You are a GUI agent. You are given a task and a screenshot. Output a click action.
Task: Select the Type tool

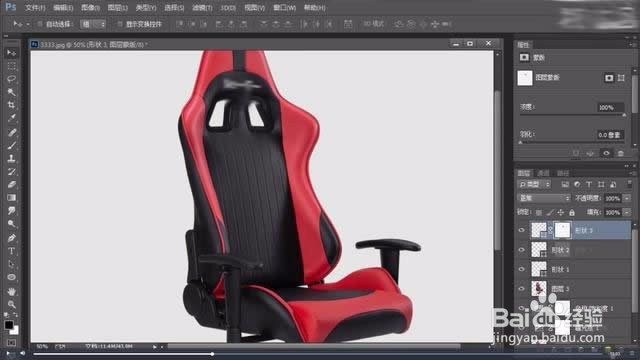[11, 251]
